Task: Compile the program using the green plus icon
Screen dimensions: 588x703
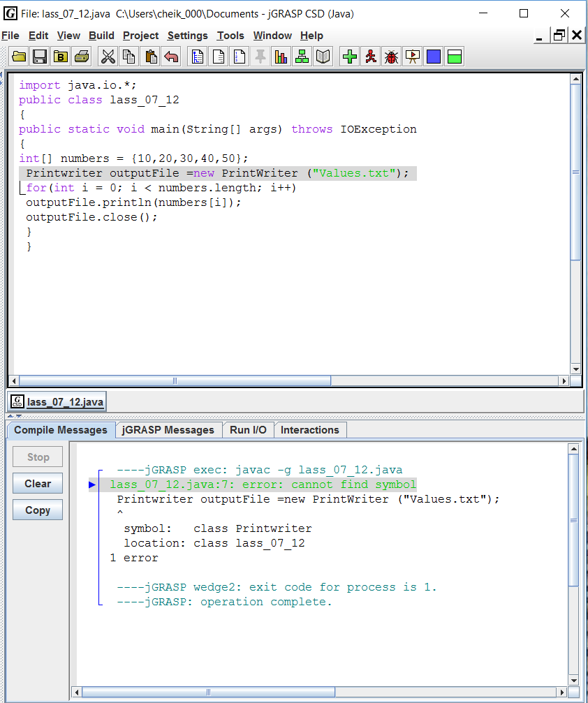Action: (348, 57)
